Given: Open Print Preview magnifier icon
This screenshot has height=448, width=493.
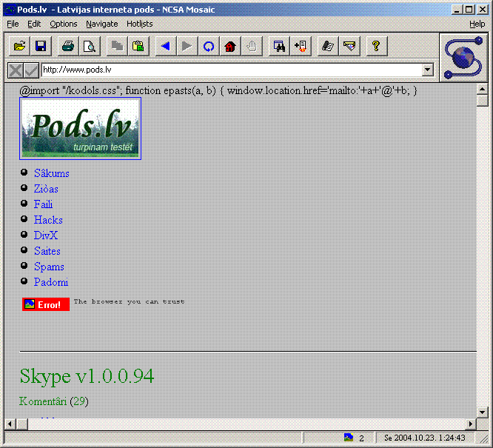Looking at the screenshot, I should pyautogui.click(x=90, y=46).
